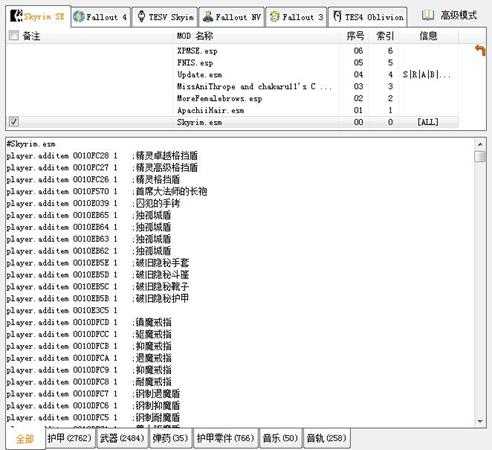
Task: Switch to the Fallout 3 tab
Action: 296,17
